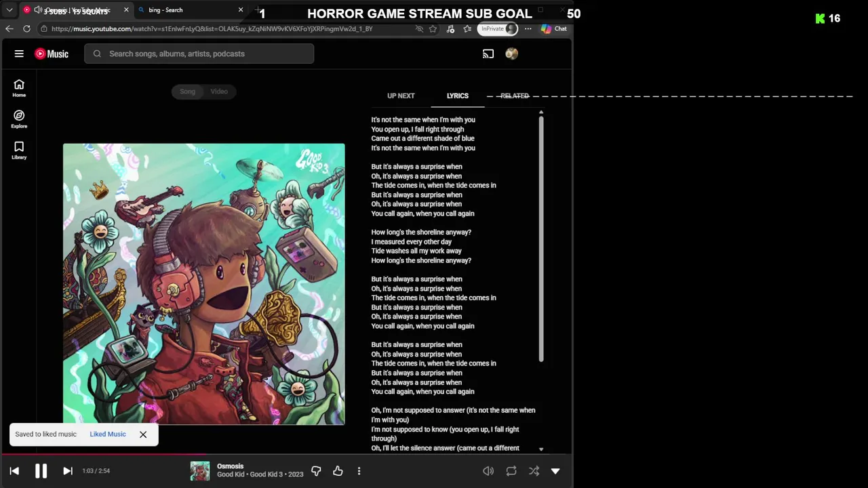Click the browser address bar URL
Screen dimensions: 868x488
pos(212,28)
